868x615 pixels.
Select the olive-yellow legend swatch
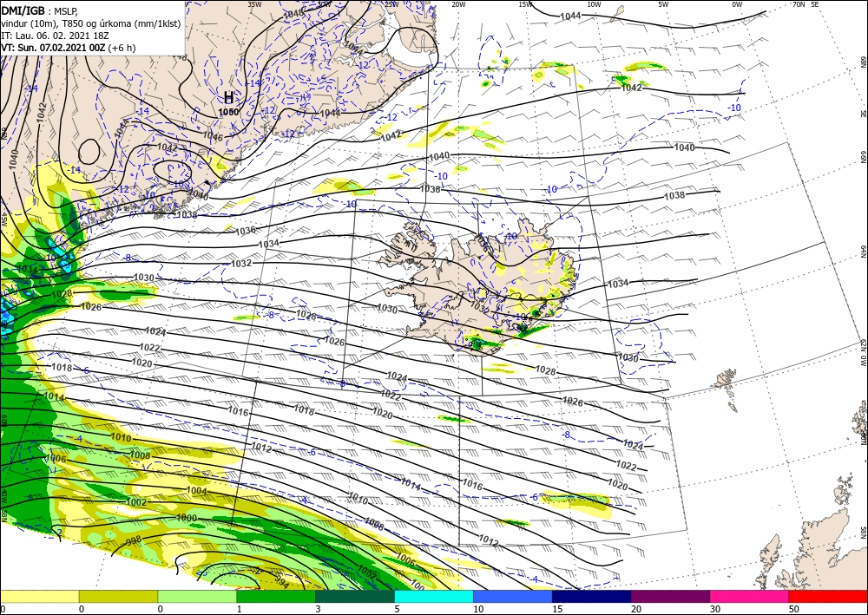(118, 596)
